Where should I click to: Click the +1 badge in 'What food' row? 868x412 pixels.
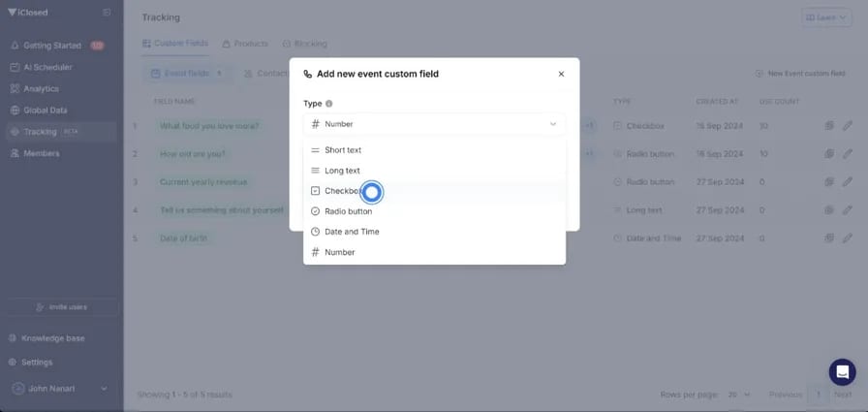click(589, 126)
